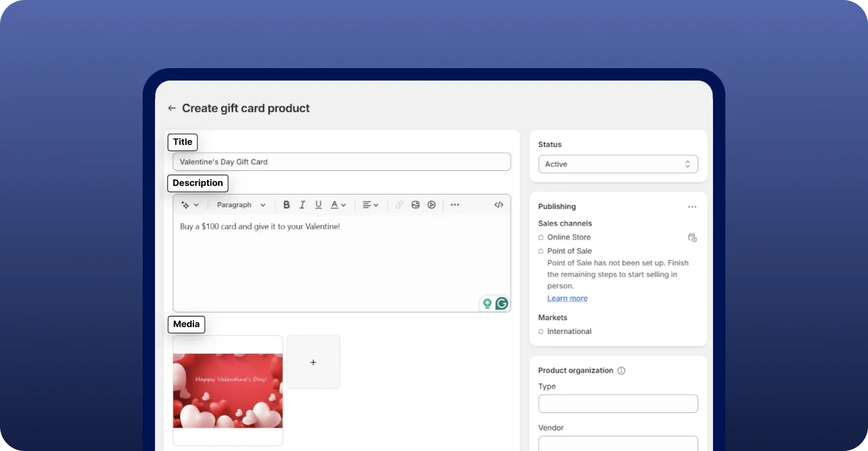Click Learn more under Point of Sale
Viewport: 868px width, 451px height.
pos(567,298)
